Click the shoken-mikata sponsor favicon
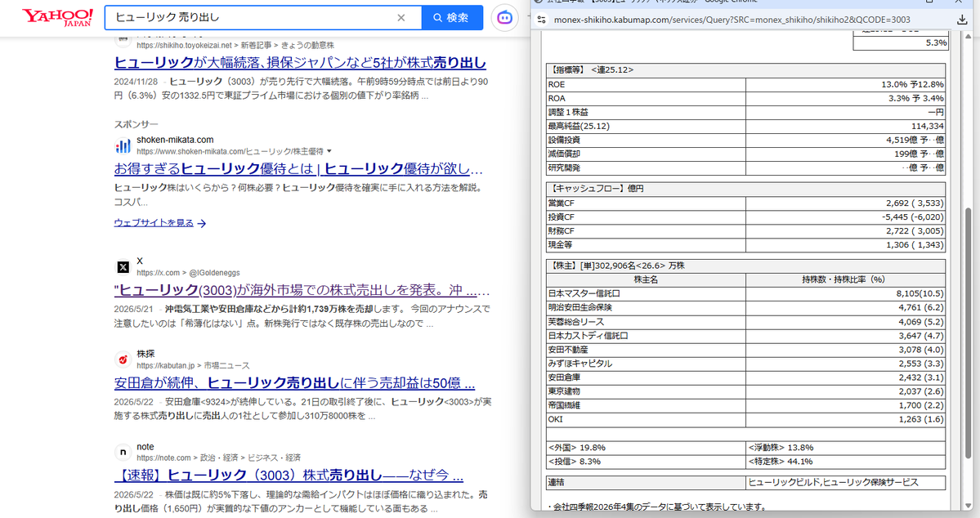This screenshot has width=980, height=518. (123, 145)
